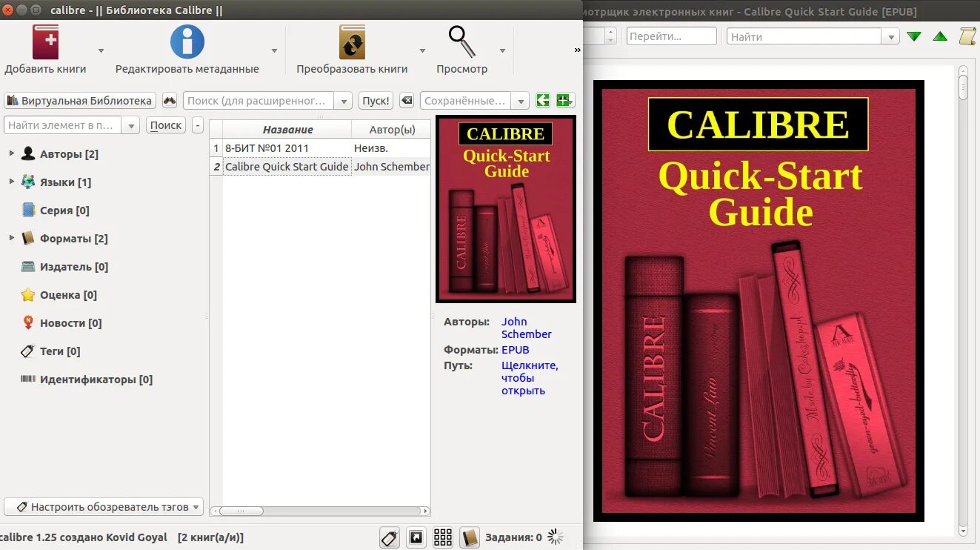Click the Authors person icon

[x=28, y=153]
